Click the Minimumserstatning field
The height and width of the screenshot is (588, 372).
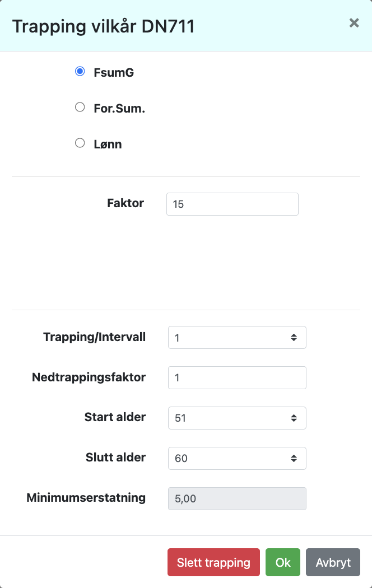pyautogui.click(x=236, y=499)
